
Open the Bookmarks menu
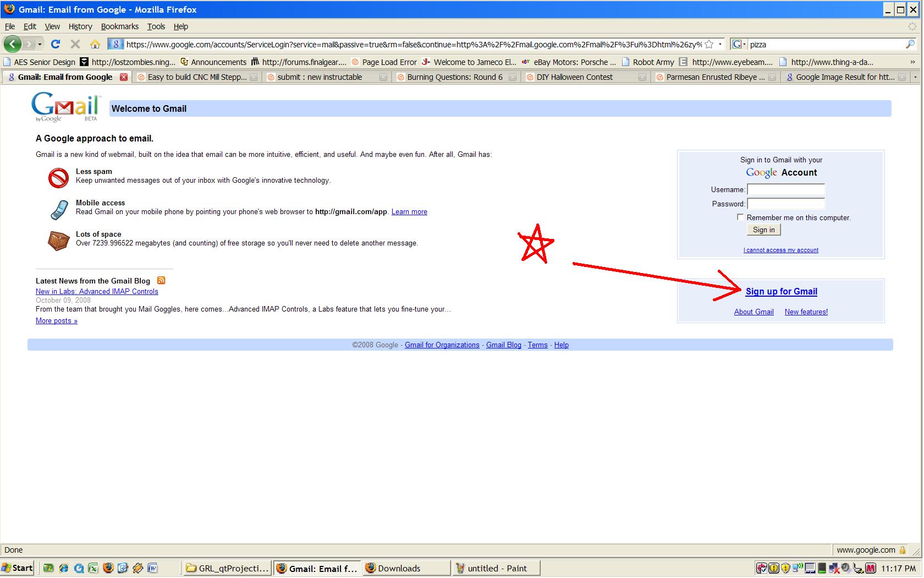pyautogui.click(x=120, y=26)
